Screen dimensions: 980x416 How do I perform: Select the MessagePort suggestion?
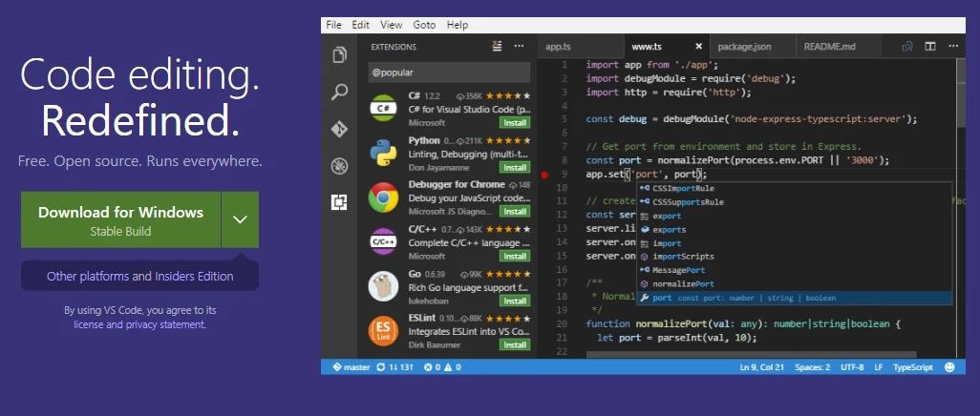pos(795,270)
